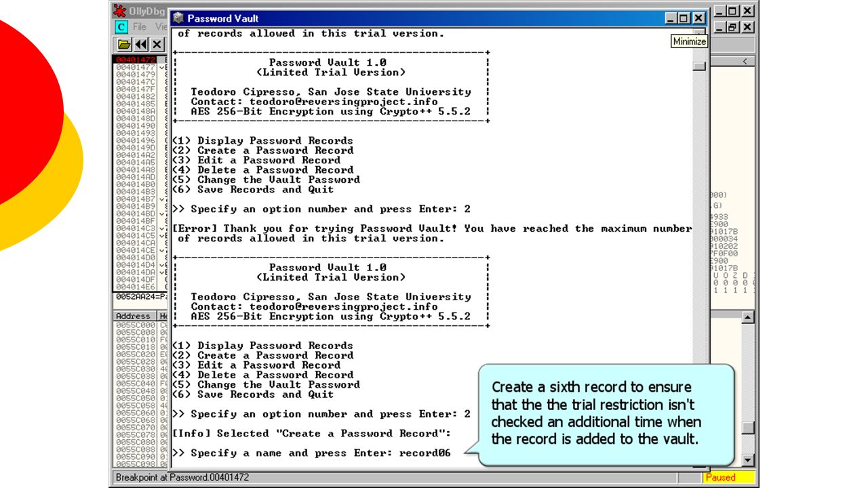Click OllyDbg dump pane scroll up arrow
The image size is (868, 488).
748,317
